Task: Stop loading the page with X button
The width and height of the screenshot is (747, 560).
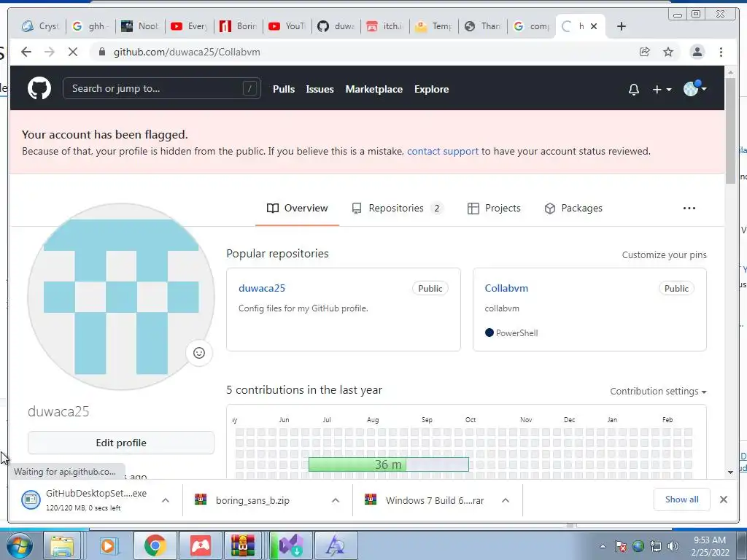Action: [x=72, y=52]
